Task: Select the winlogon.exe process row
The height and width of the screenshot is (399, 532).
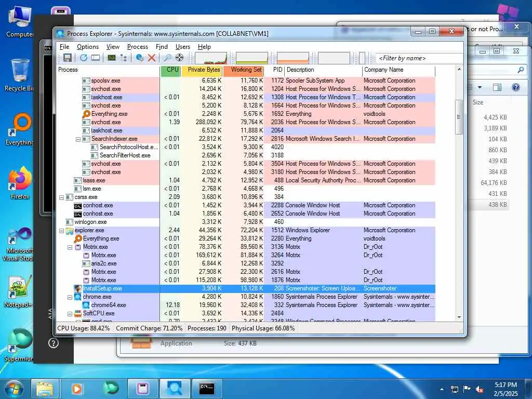Action: point(246,222)
